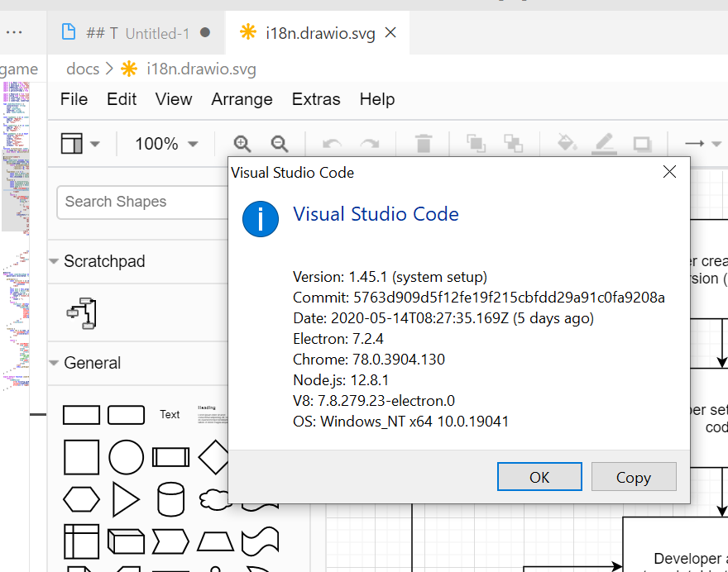Click the Shadow toolbar icon
The image size is (728, 572).
point(642,143)
